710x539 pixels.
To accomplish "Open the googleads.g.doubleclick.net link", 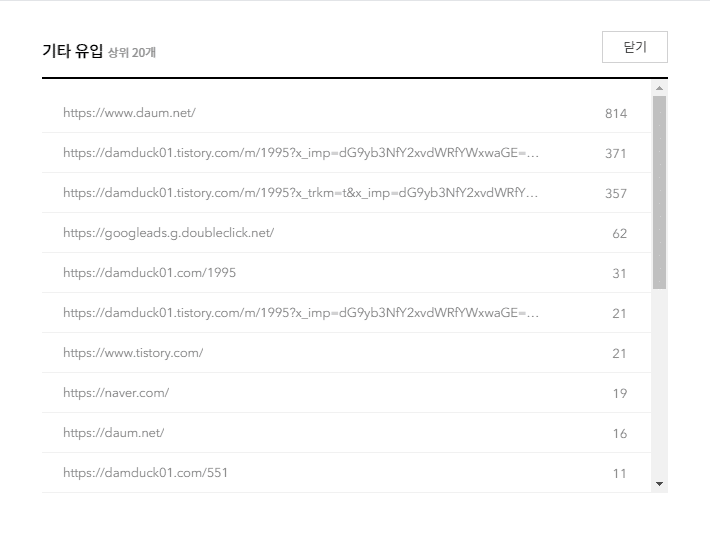I will tap(168, 233).
